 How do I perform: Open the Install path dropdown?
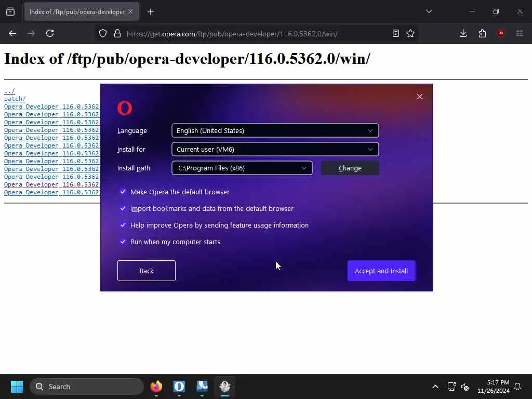(242, 168)
